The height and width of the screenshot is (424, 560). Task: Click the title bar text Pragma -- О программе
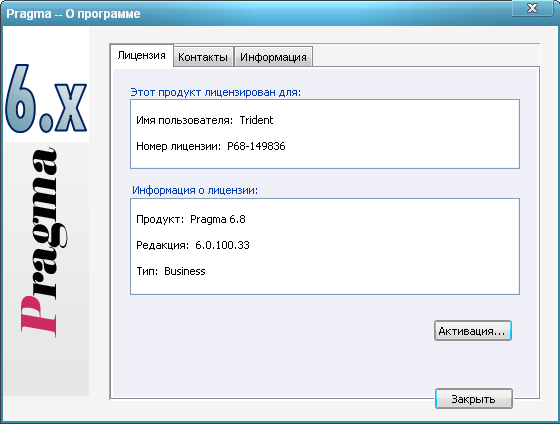tap(73, 14)
